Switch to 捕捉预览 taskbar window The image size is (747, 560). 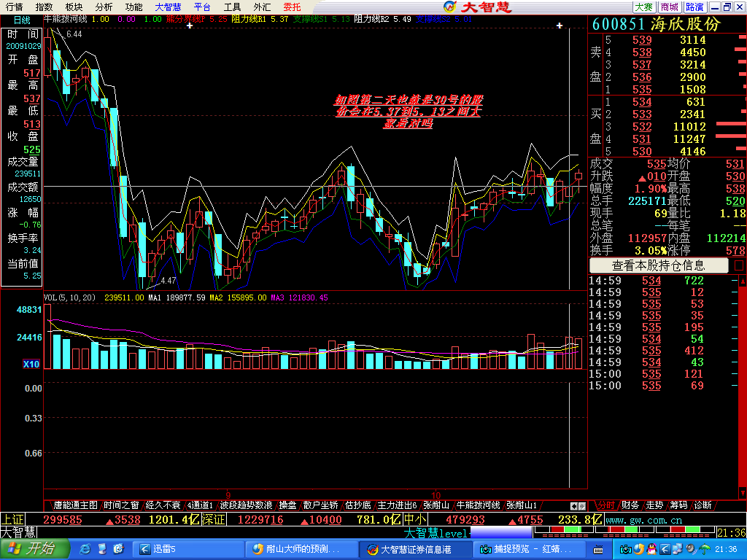(529, 549)
